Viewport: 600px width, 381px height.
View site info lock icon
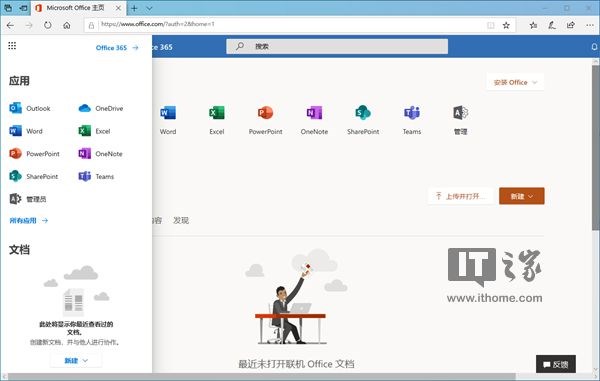point(91,25)
